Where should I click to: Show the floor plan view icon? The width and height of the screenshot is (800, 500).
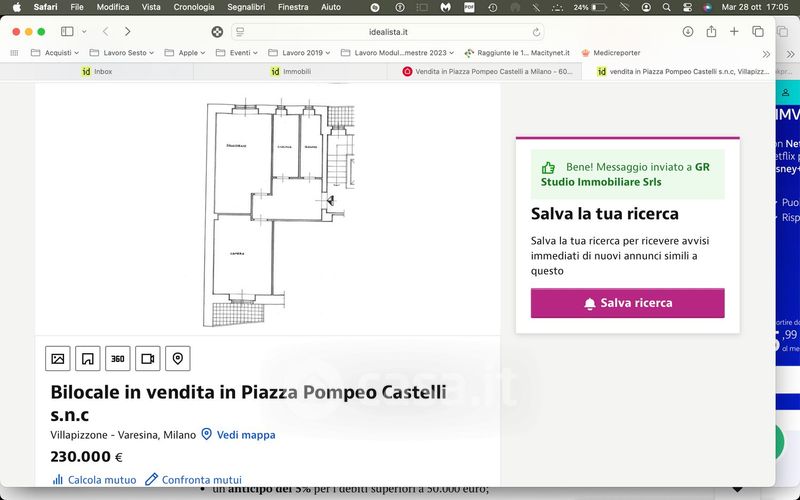(88, 359)
